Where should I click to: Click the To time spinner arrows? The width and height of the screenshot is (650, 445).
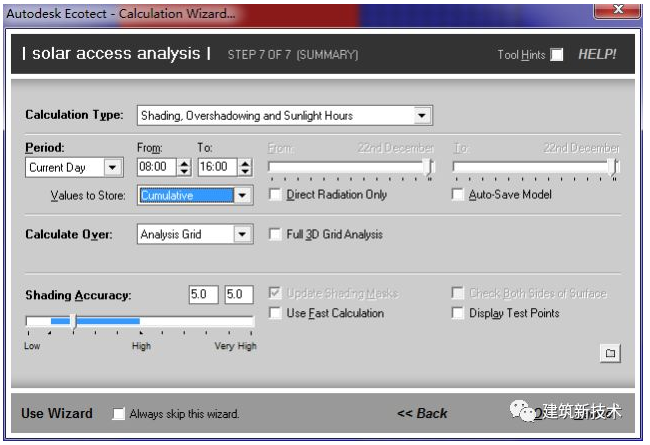point(245,167)
